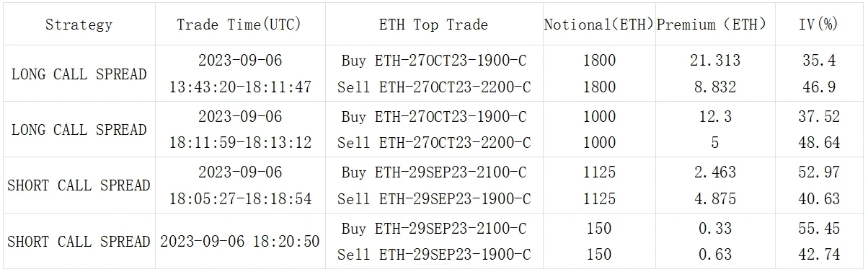Click the 13:43:20-18:11:47 time range

coord(240,87)
